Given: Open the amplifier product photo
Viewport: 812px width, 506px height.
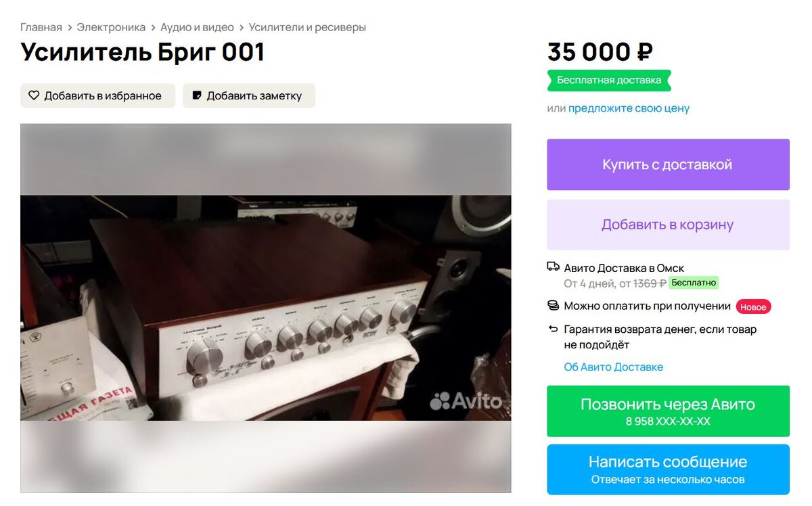Looking at the screenshot, I should coord(265,308).
